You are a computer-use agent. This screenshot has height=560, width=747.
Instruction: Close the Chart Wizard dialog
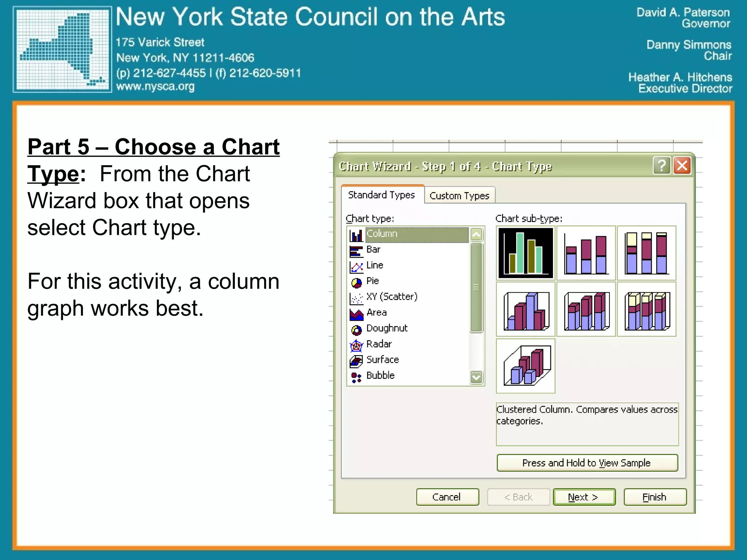[682, 166]
